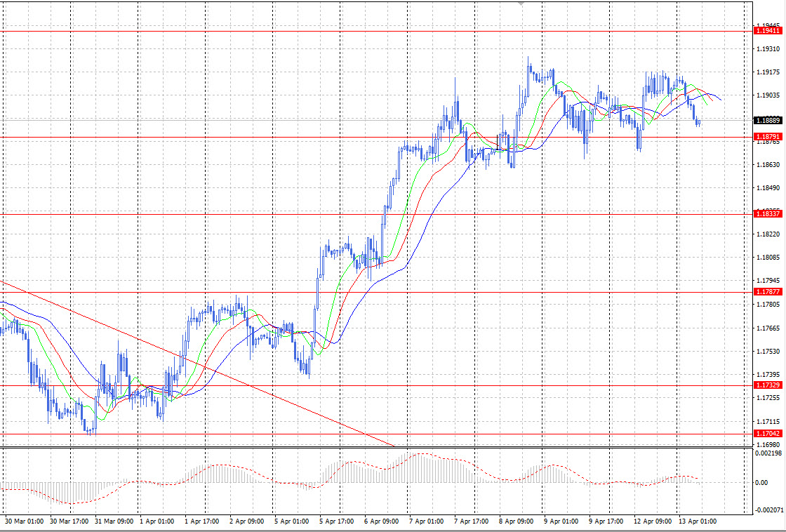Click the 1.18085 price axis value
This screenshot has height=532, width=786.
point(768,258)
